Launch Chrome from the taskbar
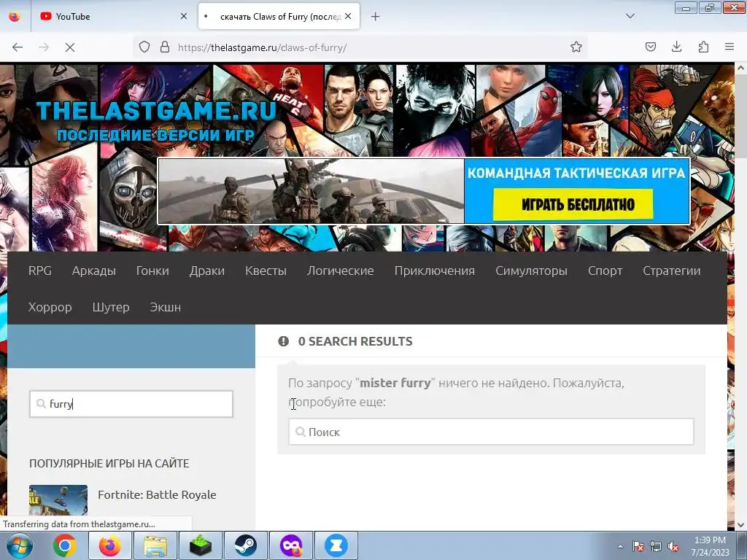Screen dimensions: 747x560 (65, 545)
